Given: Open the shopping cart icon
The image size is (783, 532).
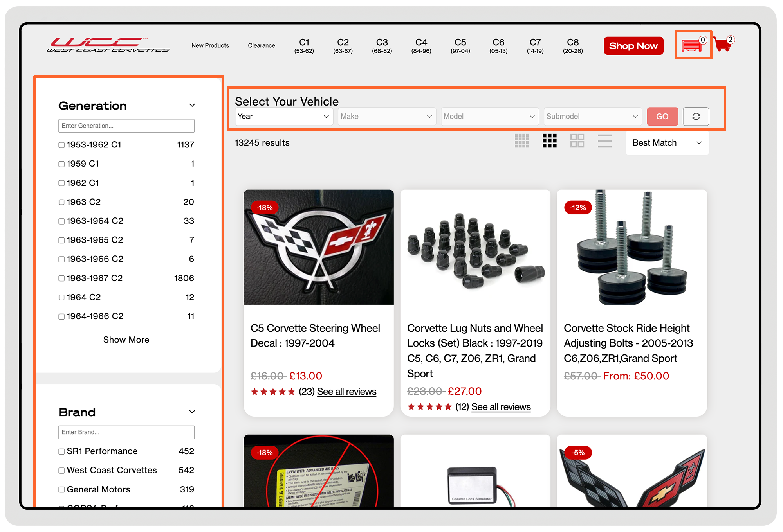Looking at the screenshot, I should click(722, 45).
